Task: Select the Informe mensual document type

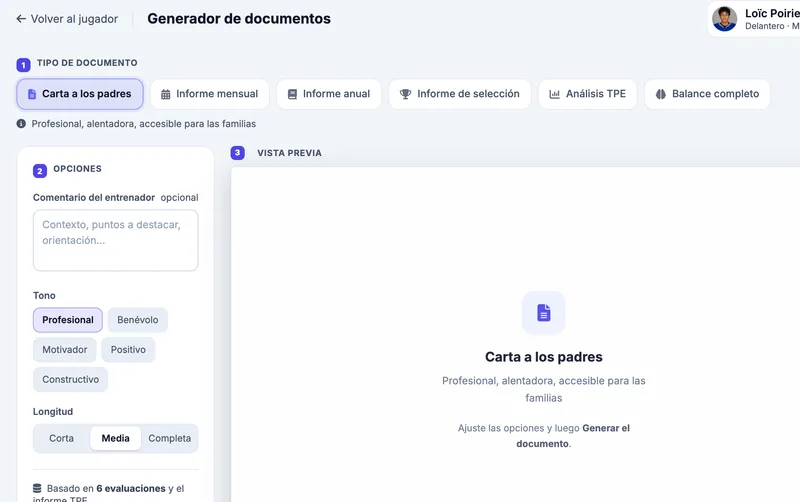Action: (x=210, y=94)
